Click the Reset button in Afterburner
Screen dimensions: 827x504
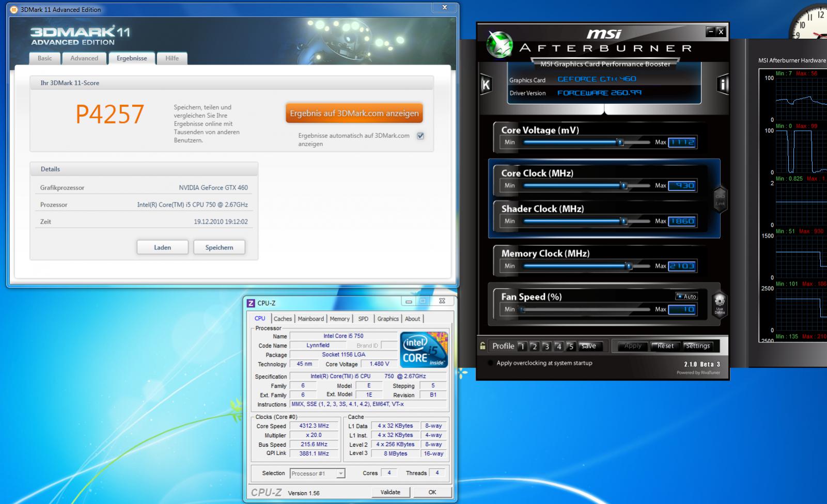(x=665, y=346)
